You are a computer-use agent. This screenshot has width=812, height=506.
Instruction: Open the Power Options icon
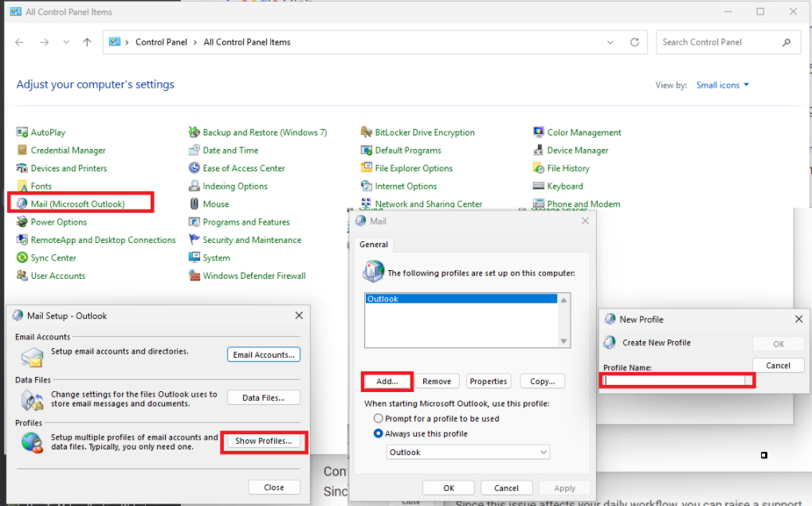22,222
